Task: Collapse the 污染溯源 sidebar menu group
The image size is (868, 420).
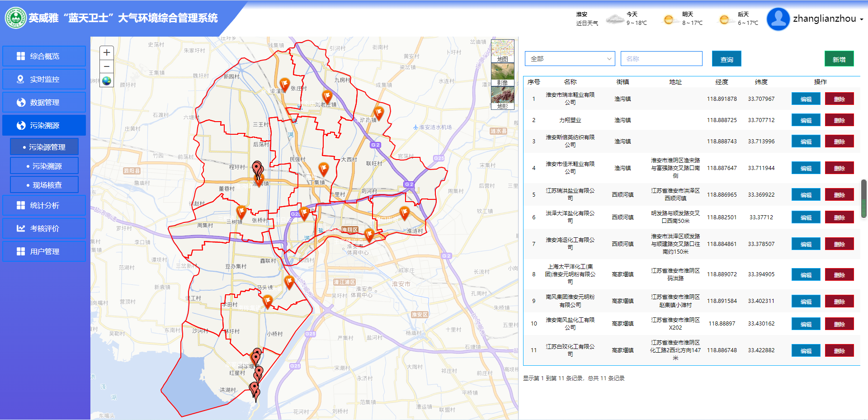Action: tap(44, 125)
